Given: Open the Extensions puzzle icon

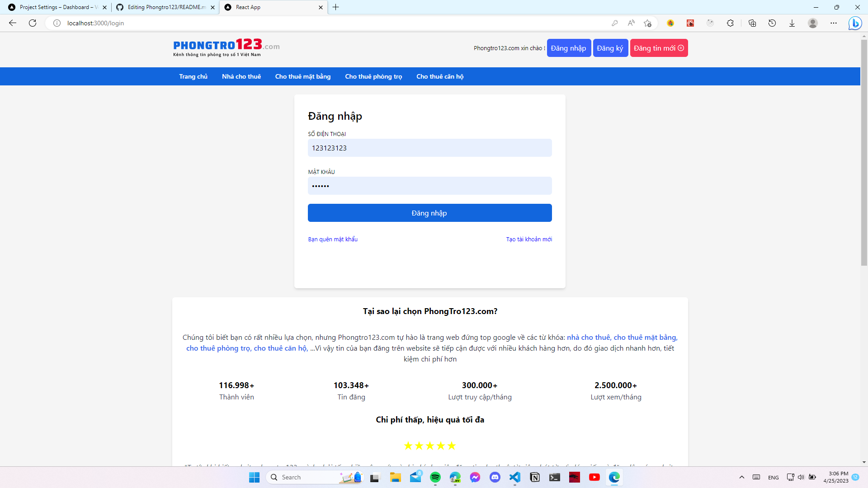Looking at the screenshot, I should coord(730,23).
